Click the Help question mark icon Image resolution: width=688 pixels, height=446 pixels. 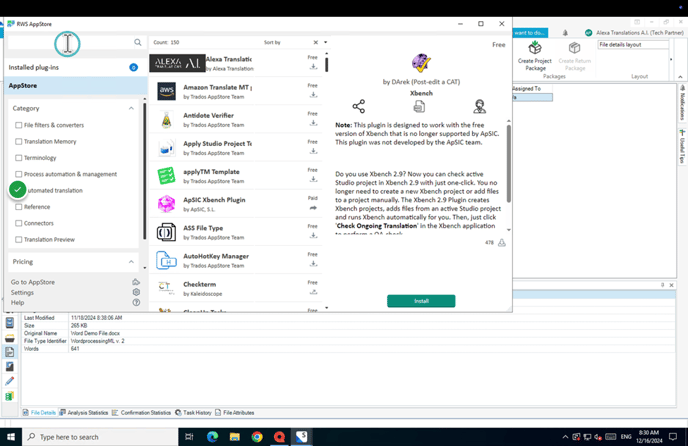click(136, 302)
